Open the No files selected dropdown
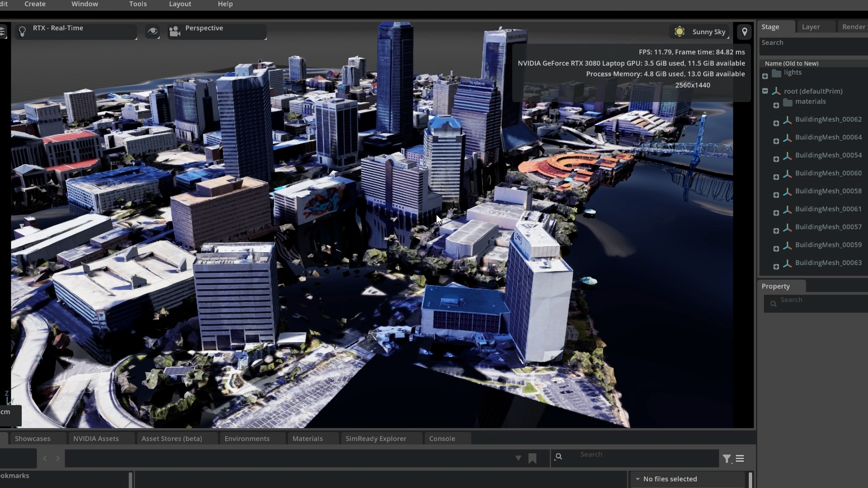Screen dimensions: 868x488 (637, 479)
